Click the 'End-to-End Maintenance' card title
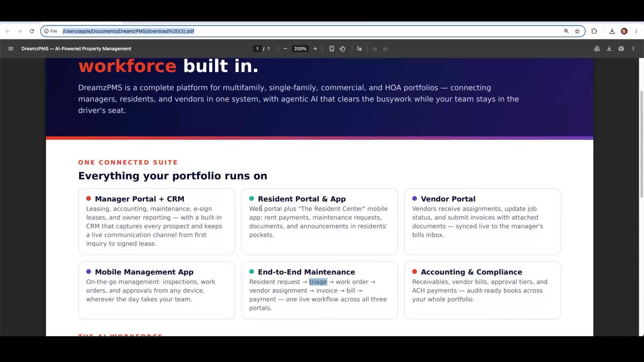 click(306, 272)
